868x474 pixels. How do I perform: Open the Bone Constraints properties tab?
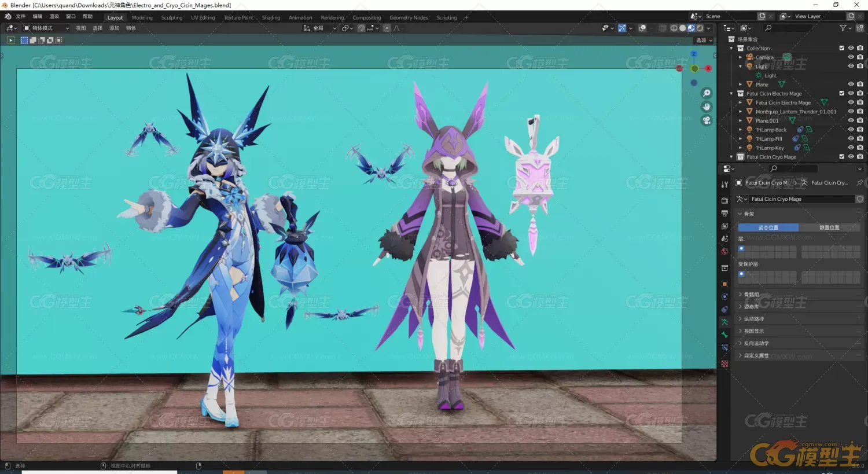(724, 347)
